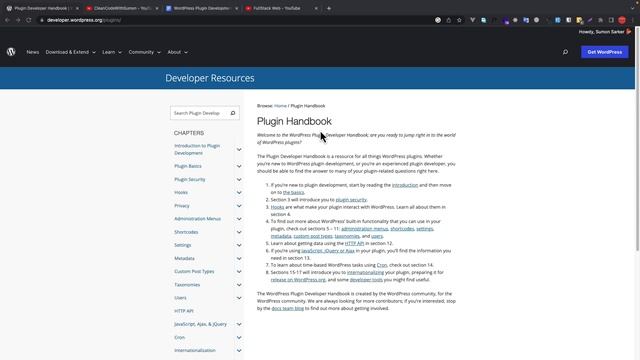Go back with the browser back arrow

click(x=7, y=20)
